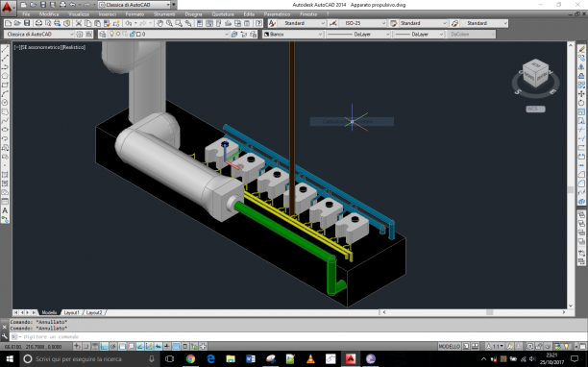Open the ISO-25 dimension style dropdown

click(x=362, y=23)
